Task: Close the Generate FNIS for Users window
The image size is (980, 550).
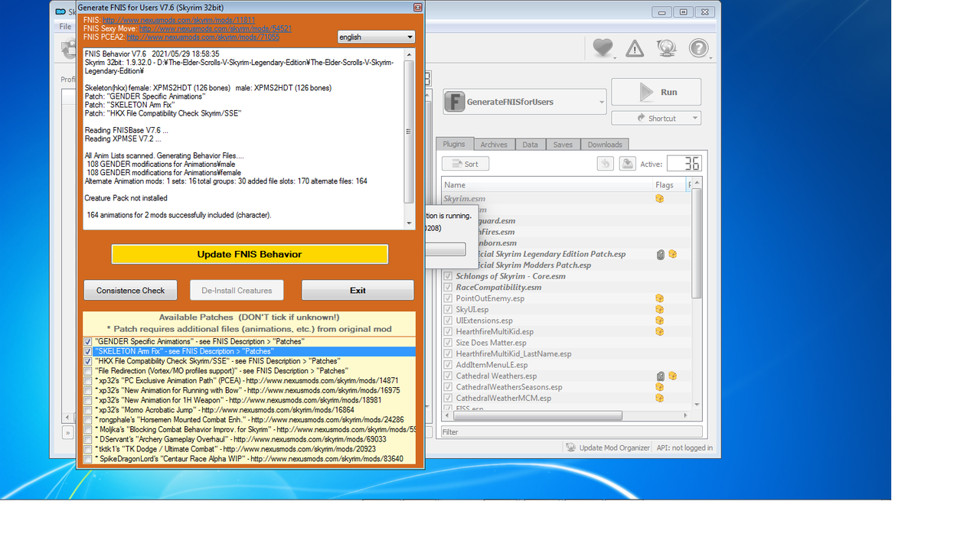Action: click(417, 7)
